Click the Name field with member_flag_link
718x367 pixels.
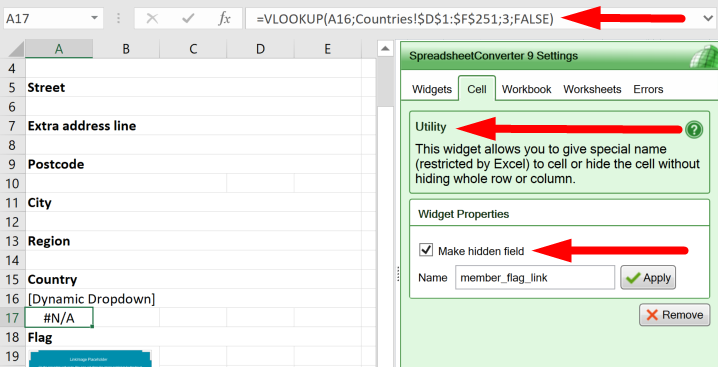(x=534, y=277)
